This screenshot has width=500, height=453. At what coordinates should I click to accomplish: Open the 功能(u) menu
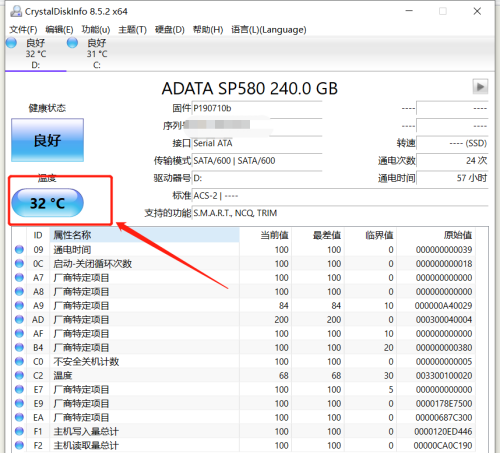click(x=96, y=30)
